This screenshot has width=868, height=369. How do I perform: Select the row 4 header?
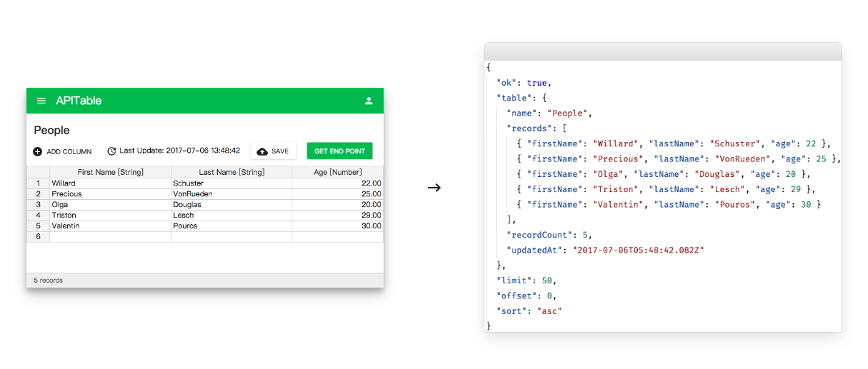[39, 216]
